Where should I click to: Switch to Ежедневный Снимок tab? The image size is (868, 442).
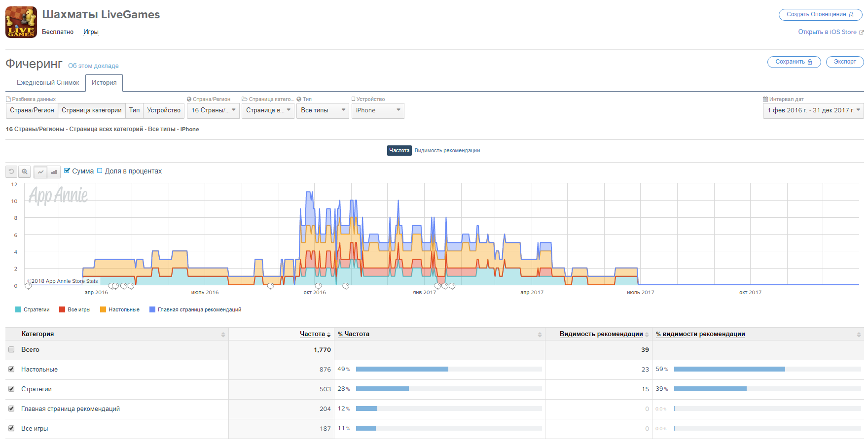click(48, 83)
